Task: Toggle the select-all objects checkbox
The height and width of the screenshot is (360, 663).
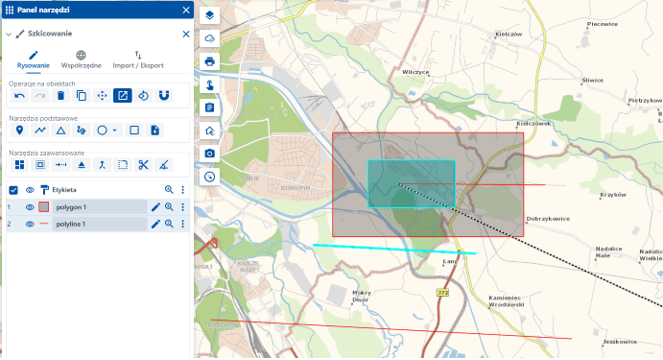Action: click(x=14, y=190)
